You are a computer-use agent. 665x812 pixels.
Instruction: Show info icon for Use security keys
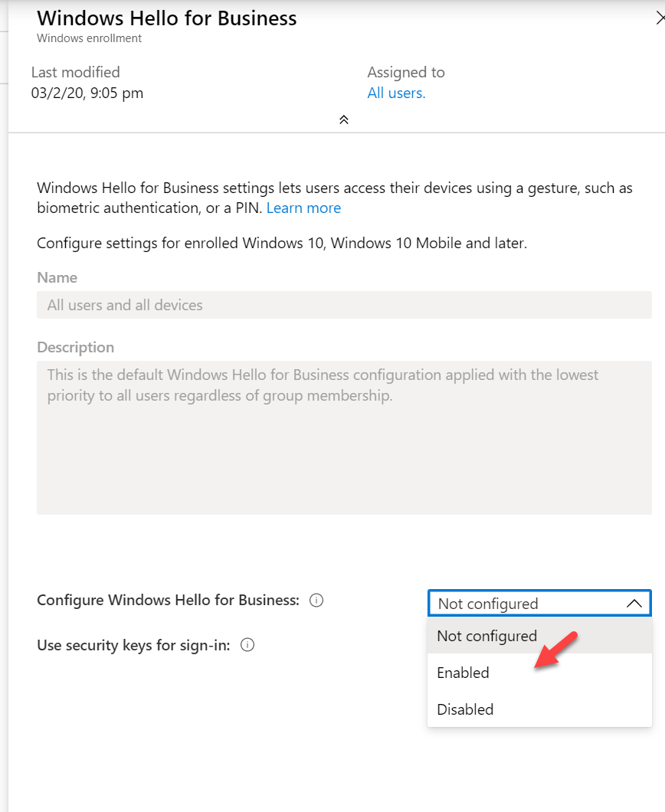(x=247, y=645)
